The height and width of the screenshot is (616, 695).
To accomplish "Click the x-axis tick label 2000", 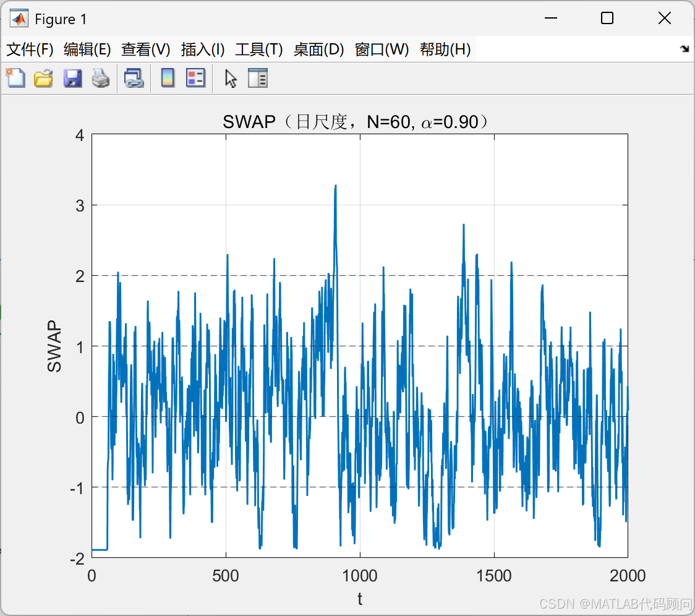I will pos(627,576).
